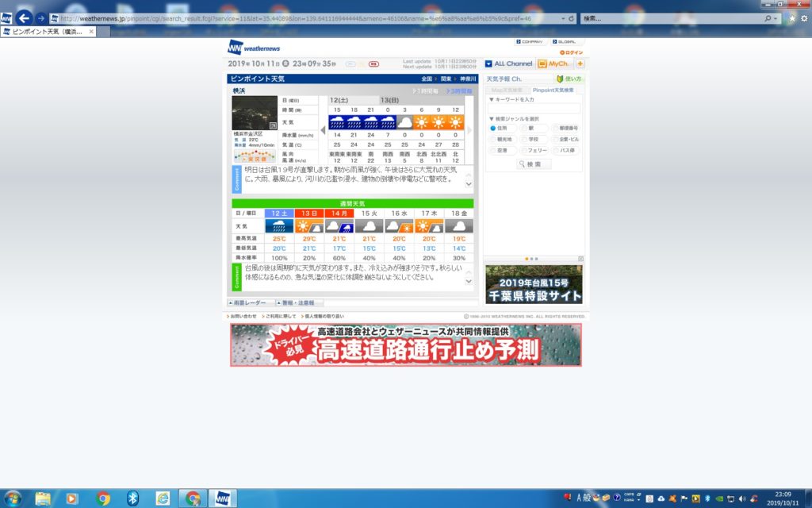Click the plus icon next to MyCh.
Image resolution: width=812 pixels, height=508 pixels.
point(580,63)
